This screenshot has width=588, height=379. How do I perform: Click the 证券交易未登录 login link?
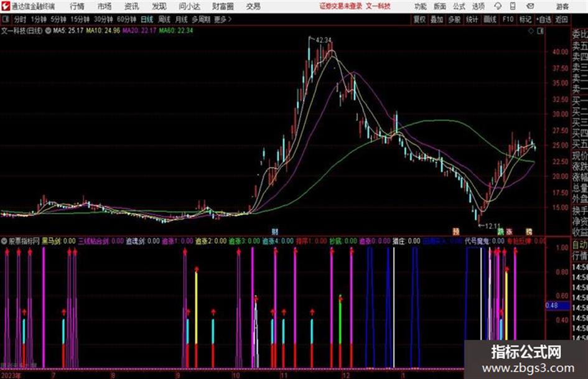coord(341,6)
